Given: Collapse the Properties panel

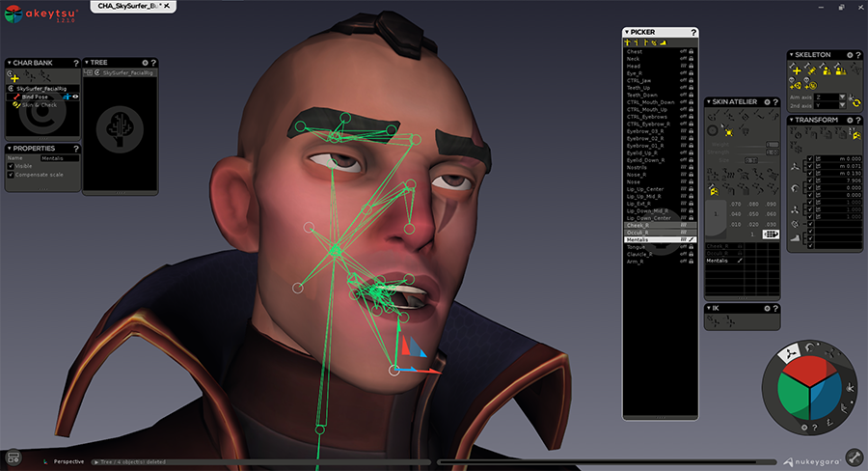Looking at the screenshot, I should click(x=10, y=149).
